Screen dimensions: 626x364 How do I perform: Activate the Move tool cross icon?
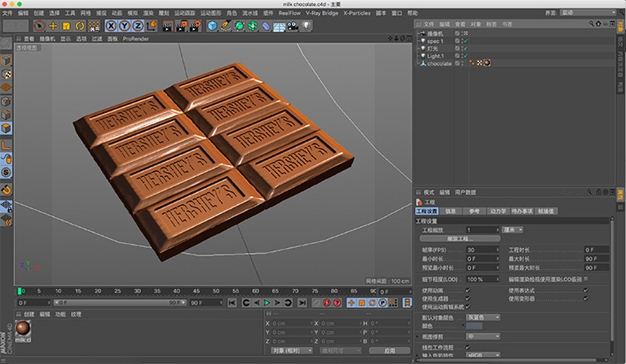point(53,26)
